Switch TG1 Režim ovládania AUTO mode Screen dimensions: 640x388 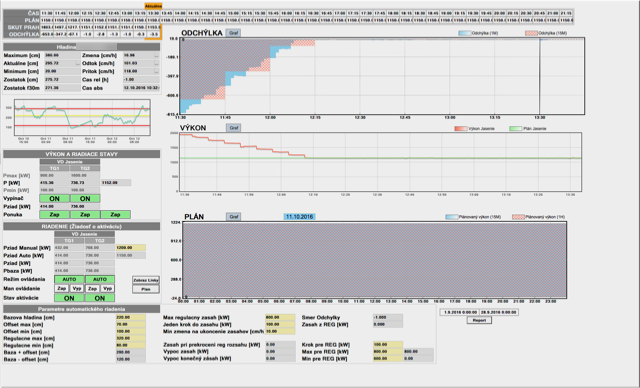(69, 279)
